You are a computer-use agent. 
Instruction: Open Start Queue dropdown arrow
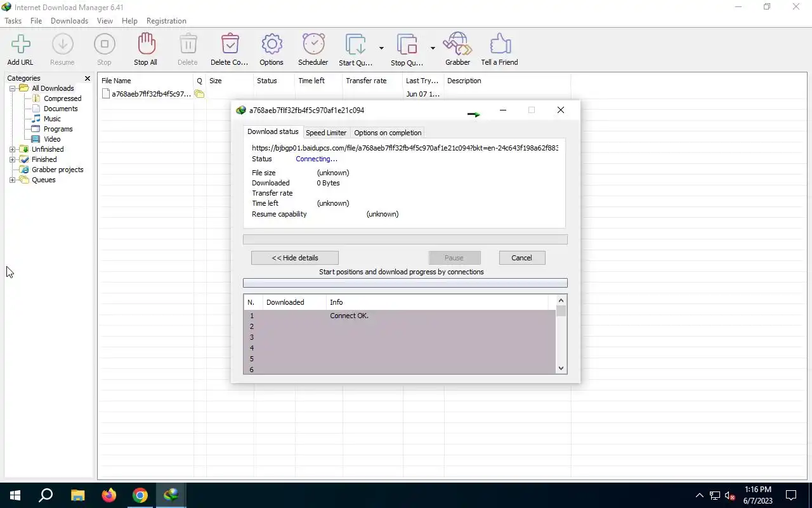coord(381,48)
